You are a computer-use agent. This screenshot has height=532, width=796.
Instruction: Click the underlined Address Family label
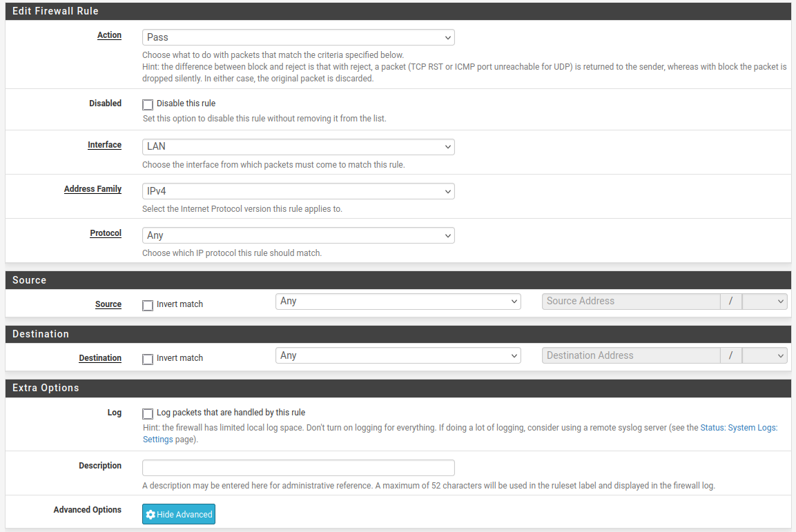coord(93,189)
